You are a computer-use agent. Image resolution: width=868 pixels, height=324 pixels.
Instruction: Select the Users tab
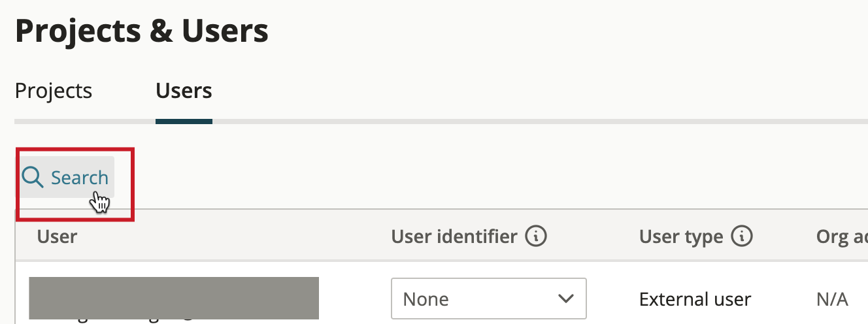pos(184,90)
